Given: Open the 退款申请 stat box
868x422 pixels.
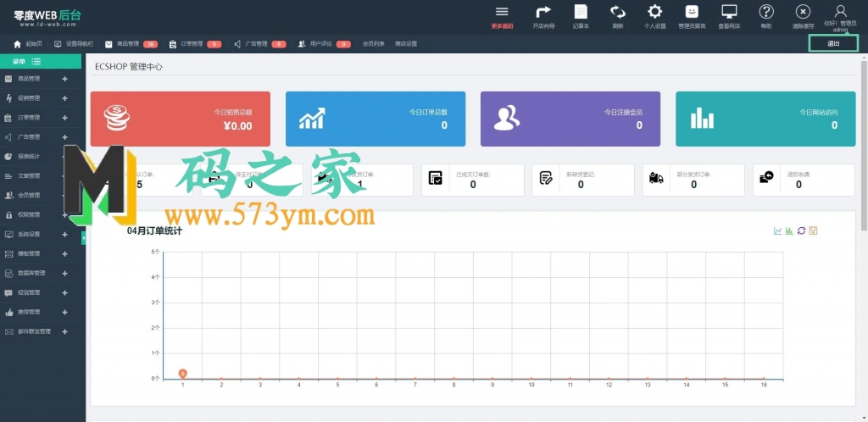Looking at the screenshot, I should click(x=804, y=180).
